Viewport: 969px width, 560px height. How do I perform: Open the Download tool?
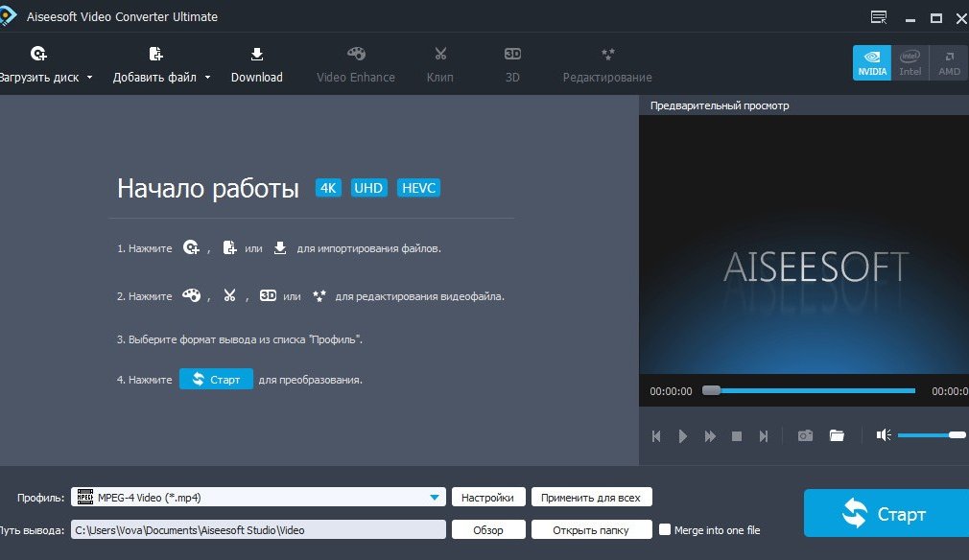coord(256,65)
